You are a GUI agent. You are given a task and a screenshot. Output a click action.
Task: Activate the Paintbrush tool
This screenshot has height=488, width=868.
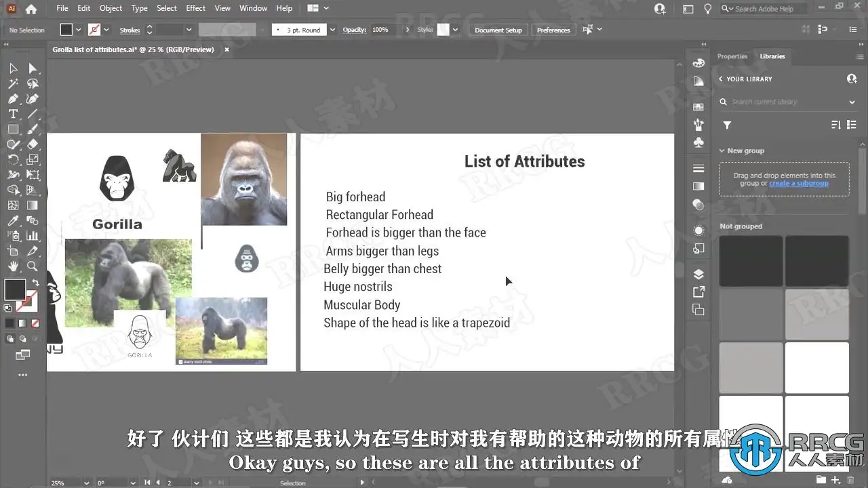32,129
